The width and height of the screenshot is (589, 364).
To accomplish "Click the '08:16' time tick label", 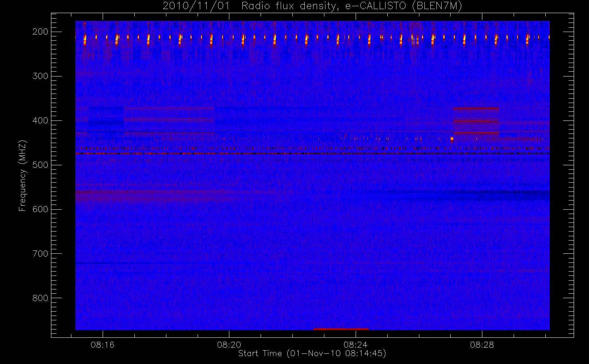I will [103, 345].
